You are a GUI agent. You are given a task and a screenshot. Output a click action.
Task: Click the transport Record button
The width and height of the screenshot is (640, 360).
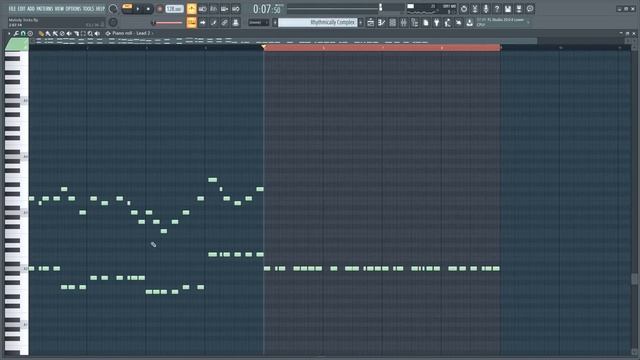160,9
